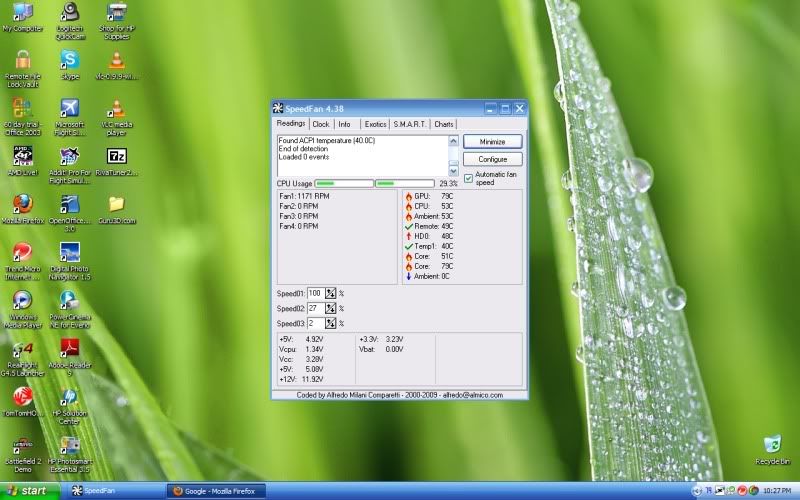Switch to the Charts tab
800x500 pixels.
point(443,124)
